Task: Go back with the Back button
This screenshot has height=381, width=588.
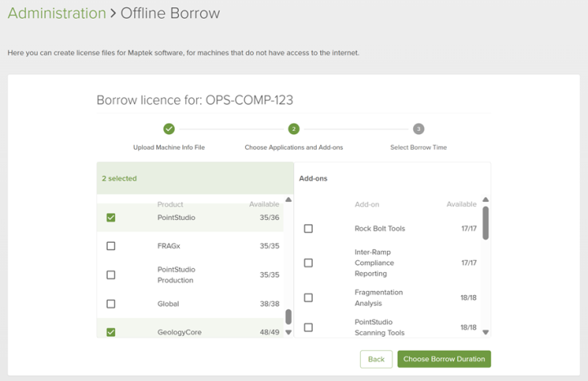Action: 376,359
